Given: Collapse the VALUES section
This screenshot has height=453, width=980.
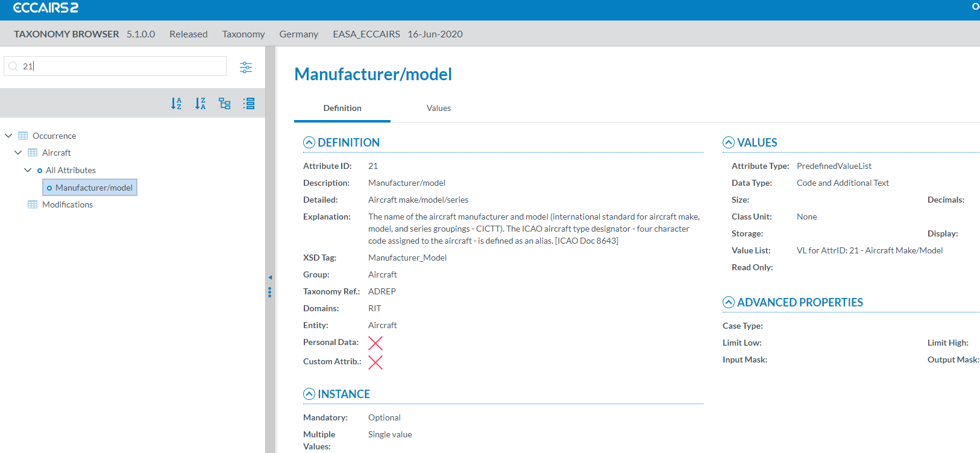Looking at the screenshot, I should 729,142.
